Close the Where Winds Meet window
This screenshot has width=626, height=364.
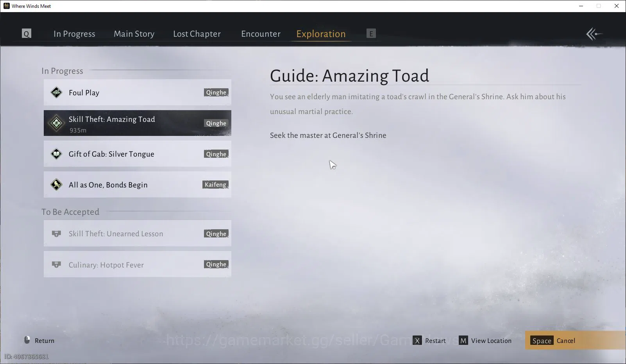pyautogui.click(x=617, y=6)
